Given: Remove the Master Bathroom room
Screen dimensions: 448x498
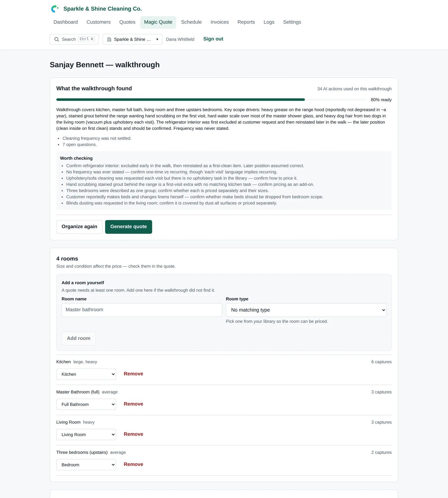Looking at the screenshot, I should [x=133, y=404].
